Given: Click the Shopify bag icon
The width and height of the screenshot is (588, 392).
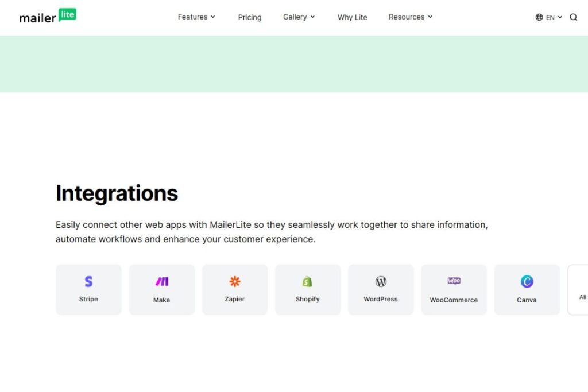Looking at the screenshot, I should click(x=308, y=281).
